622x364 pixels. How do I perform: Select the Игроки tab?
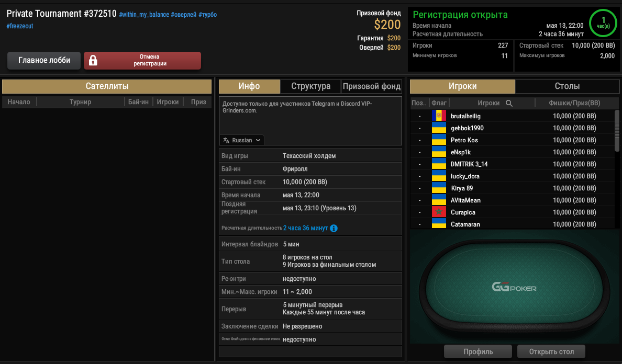pos(462,86)
